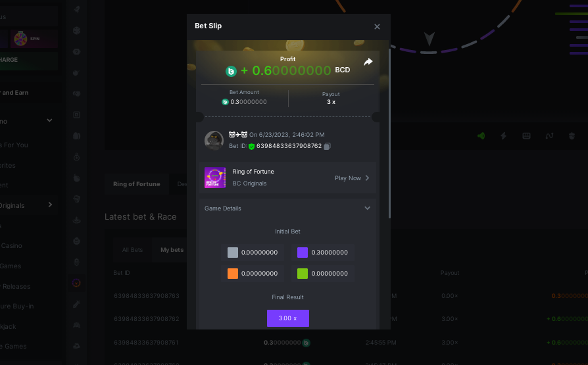Click the Ring of Fortune game thumbnail

tap(215, 178)
